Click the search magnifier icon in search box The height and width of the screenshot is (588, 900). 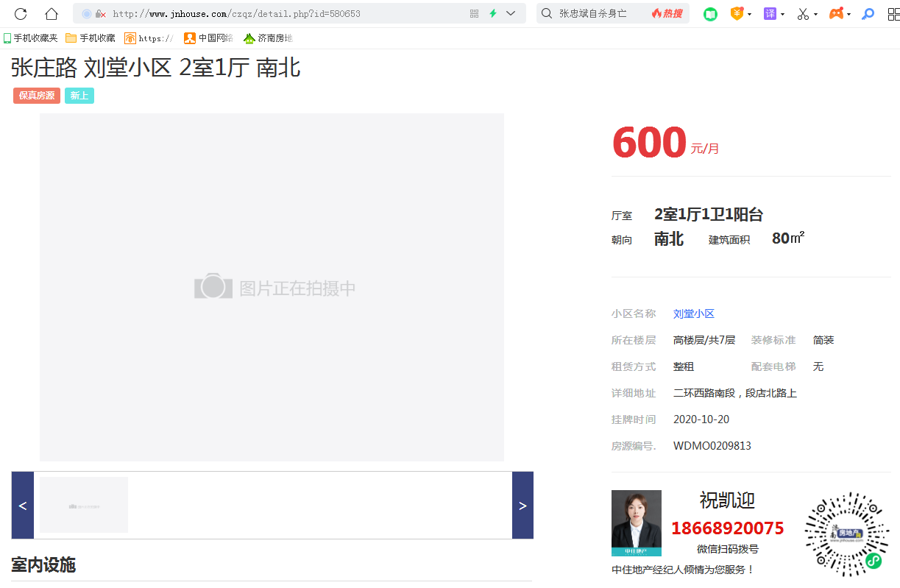[547, 14]
